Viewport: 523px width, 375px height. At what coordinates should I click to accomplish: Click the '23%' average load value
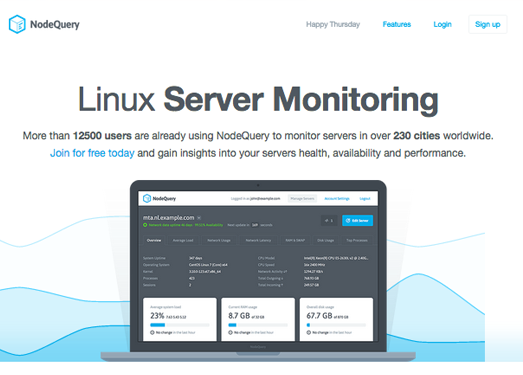coord(157,316)
